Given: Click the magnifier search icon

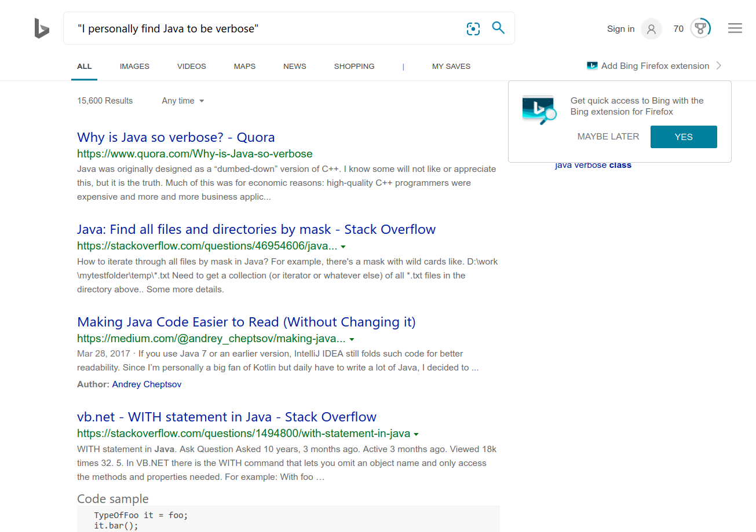Looking at the screenshot, I should pos(498,28).
